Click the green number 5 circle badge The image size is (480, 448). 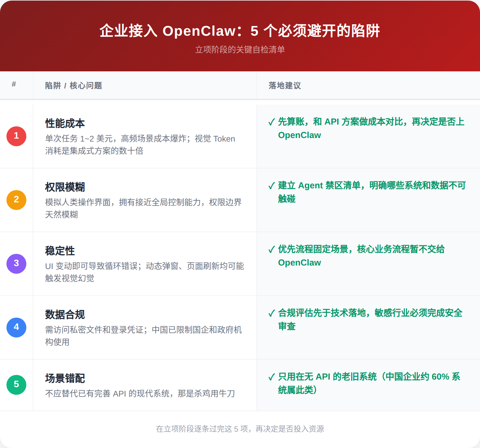[x=16, y=385]
